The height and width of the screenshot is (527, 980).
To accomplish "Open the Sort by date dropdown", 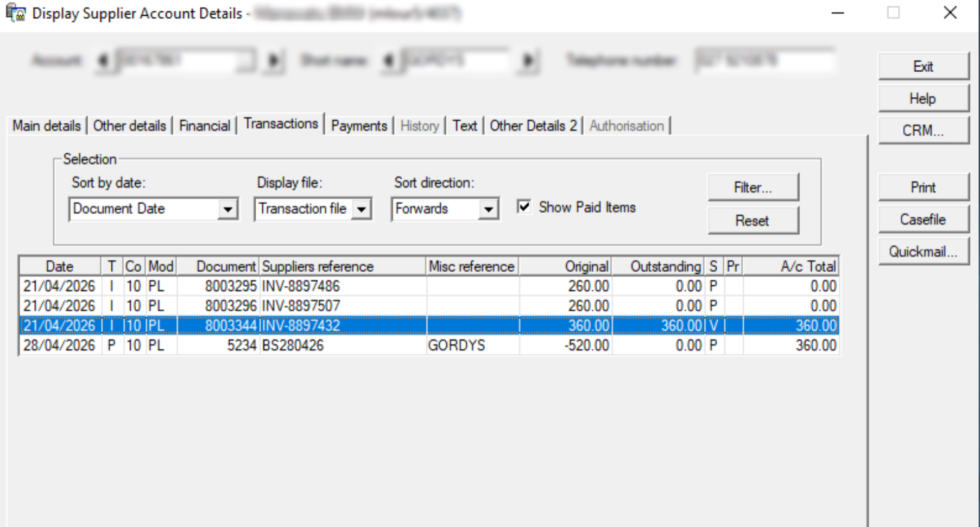I will [x=227, y=209].
